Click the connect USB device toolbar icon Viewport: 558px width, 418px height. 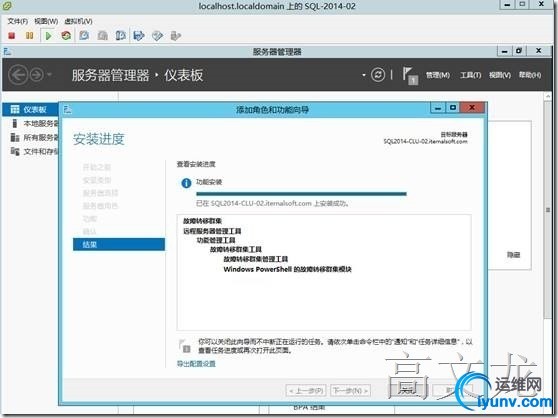coord(176,36)
